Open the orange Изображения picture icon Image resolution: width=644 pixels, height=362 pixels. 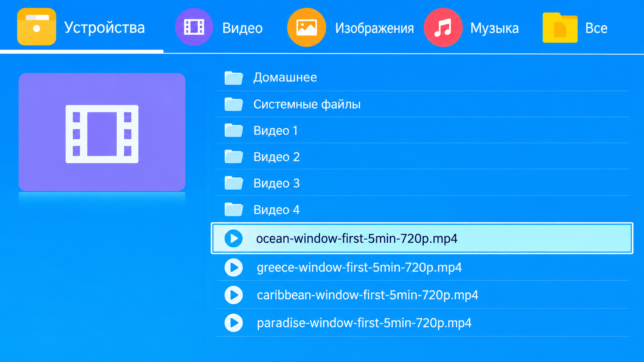click(x=307, y=27)
